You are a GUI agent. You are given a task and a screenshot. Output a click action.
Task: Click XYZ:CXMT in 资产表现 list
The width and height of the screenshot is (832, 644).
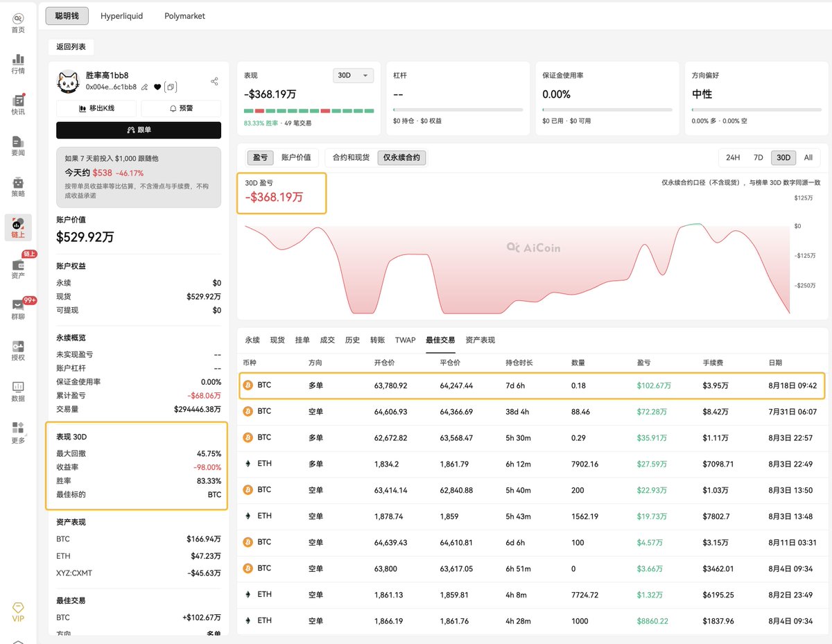(74, 573)
